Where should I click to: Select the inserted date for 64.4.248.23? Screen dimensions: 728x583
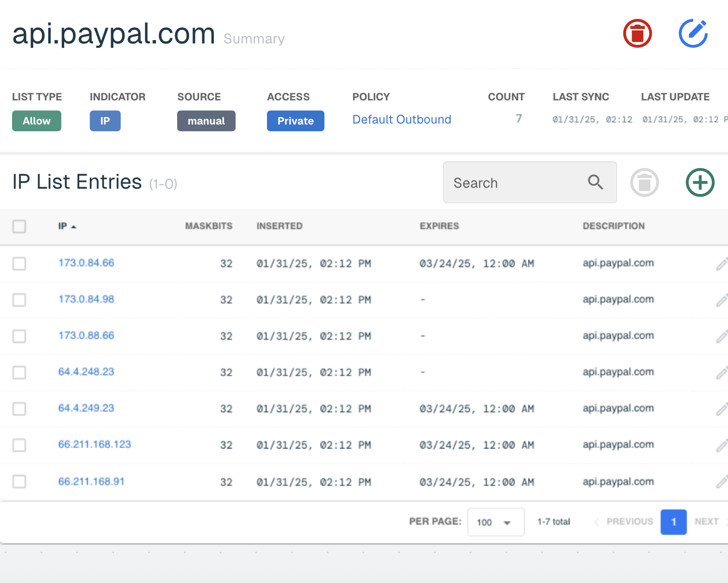click(x=314, y=372)
